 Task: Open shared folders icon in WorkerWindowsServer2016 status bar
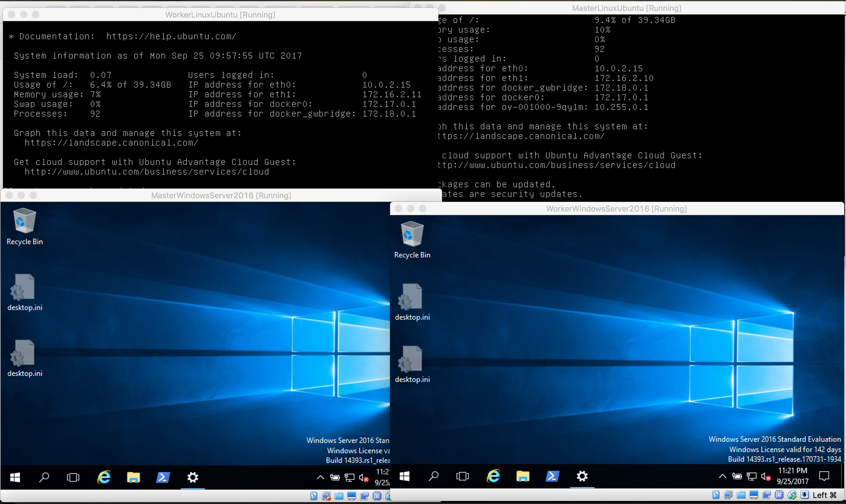[x=741, y=495]
